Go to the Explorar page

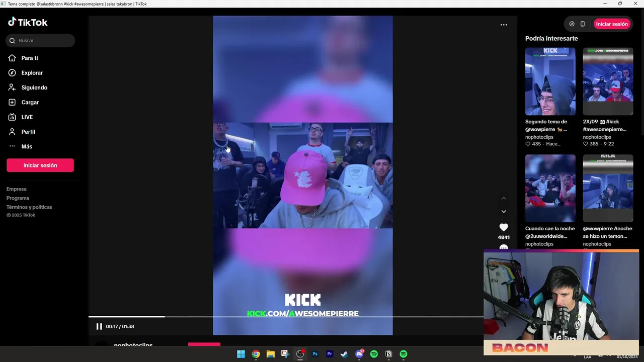tap(32, 73)
